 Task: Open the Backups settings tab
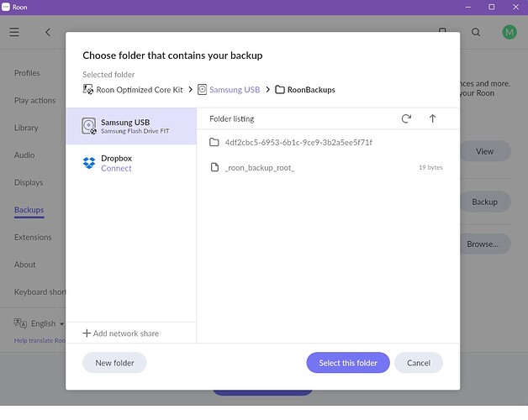29,210
